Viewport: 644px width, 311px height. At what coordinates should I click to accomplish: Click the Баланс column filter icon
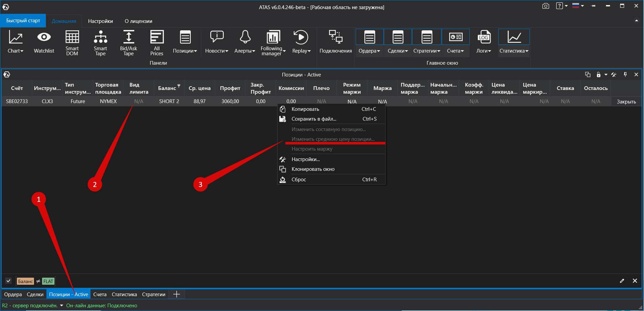point(179,86)
